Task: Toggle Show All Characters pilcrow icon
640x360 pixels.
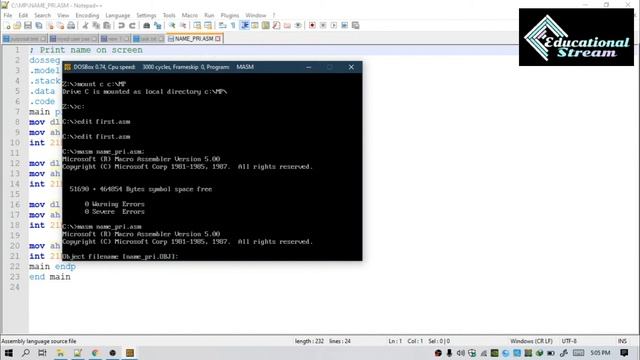Action: [233, 25]
